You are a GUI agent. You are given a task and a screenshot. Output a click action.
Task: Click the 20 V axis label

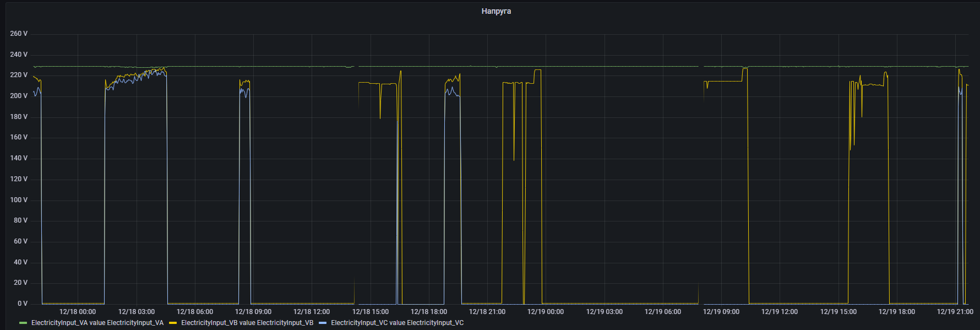click(20, 283)
